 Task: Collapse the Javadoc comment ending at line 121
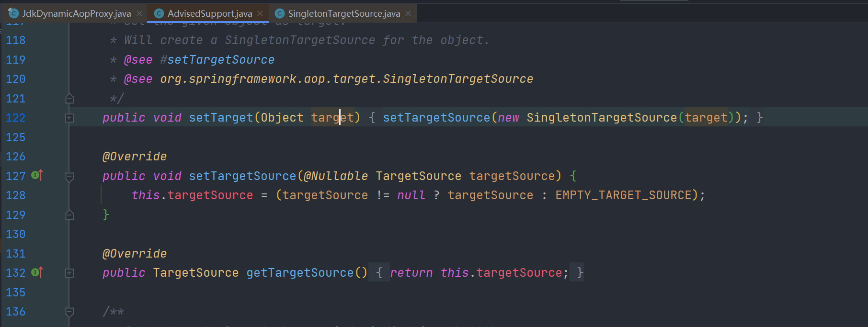69,99
